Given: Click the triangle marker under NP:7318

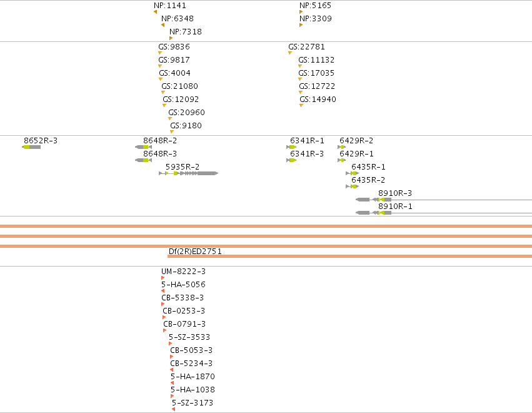Looking at the screenshot, I should (x=171, y=38).
